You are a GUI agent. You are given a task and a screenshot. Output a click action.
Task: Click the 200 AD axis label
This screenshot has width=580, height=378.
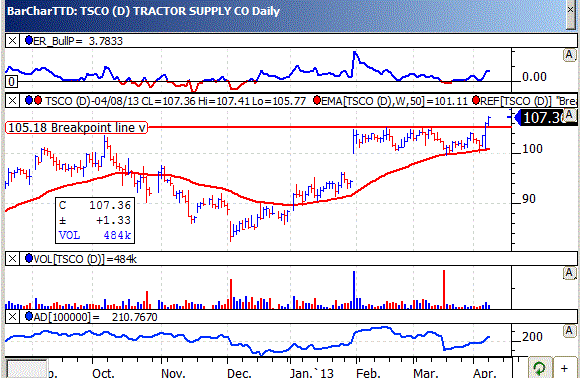(x=532, y=337)
